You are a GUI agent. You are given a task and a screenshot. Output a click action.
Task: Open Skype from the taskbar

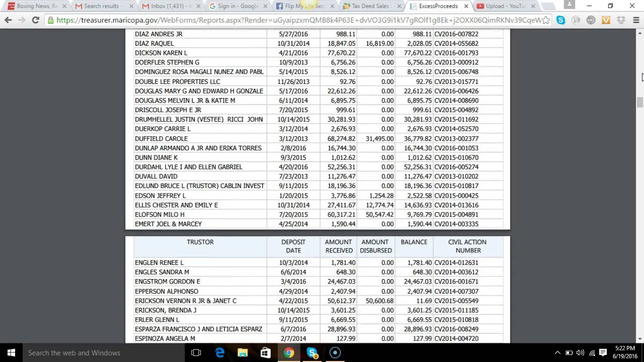pyautogui.click(x=312, y=353)
